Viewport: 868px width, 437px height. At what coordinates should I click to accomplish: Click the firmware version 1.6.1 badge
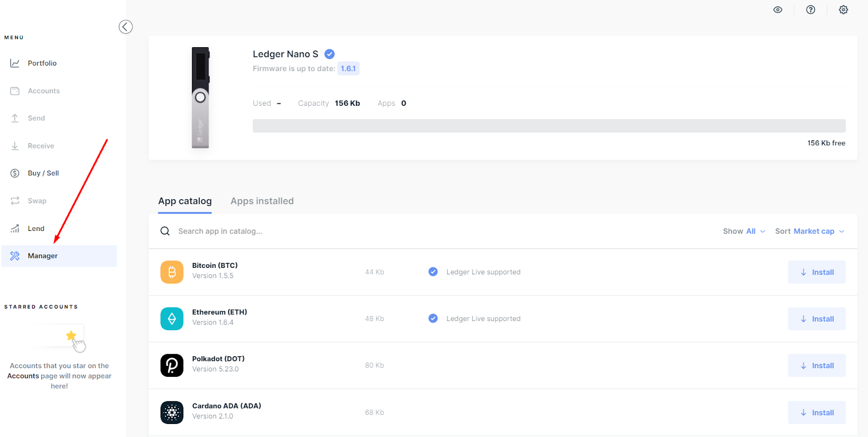pos(348,68)
